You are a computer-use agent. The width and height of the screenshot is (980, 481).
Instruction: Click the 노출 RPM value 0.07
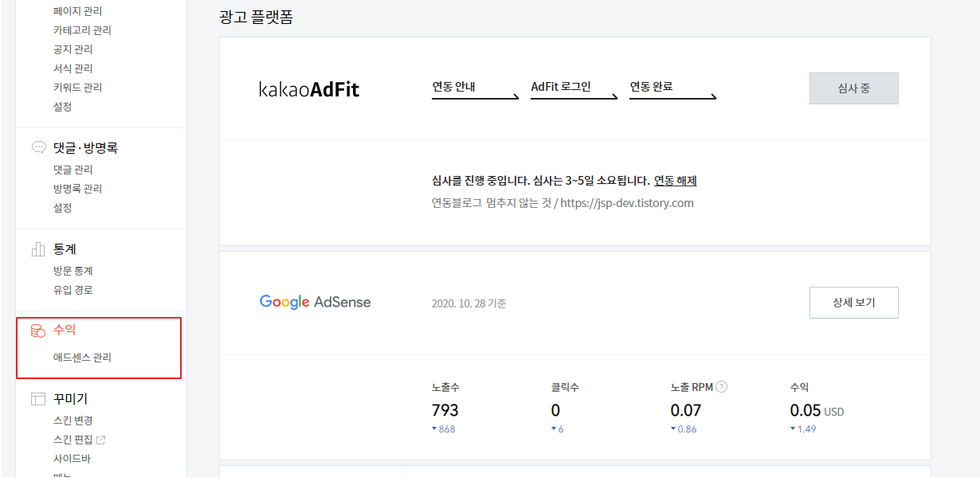(x=686, y=410)
